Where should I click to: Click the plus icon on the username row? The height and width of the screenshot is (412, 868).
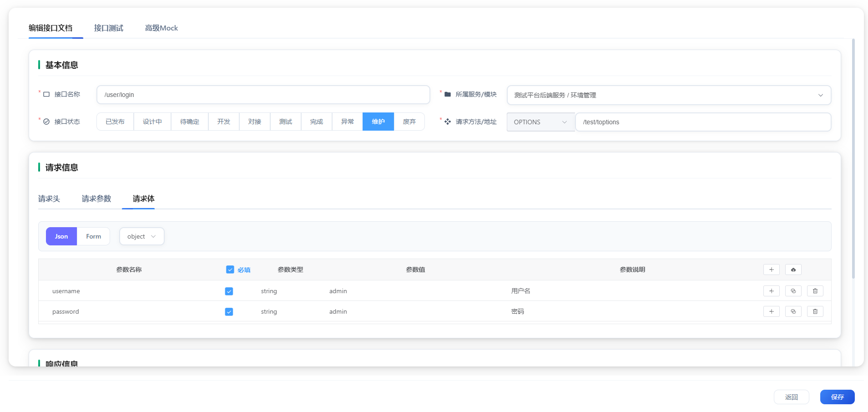point(772,290)
